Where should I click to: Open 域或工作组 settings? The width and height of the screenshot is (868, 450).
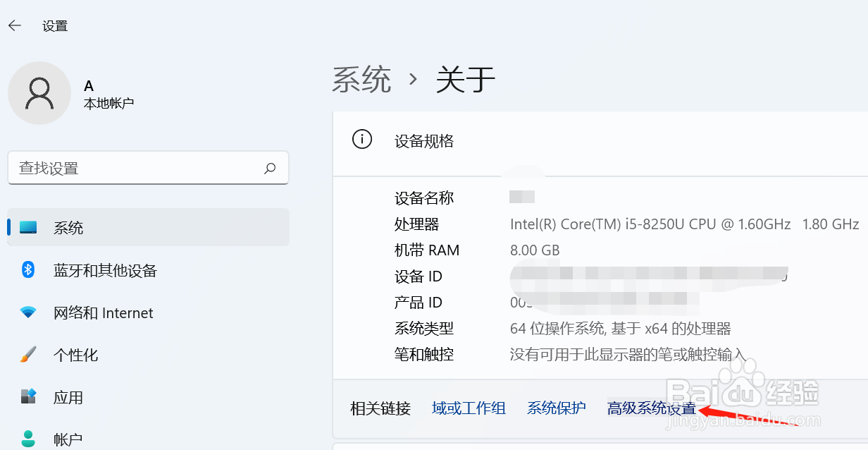[x=469, y=408]
